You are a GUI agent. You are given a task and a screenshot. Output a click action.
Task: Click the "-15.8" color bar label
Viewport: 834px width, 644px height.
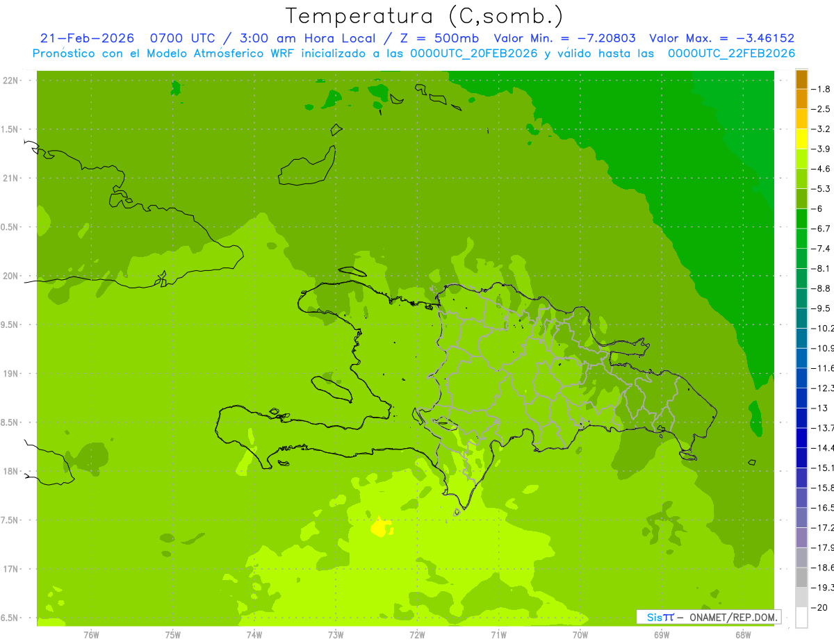point(823,488)
